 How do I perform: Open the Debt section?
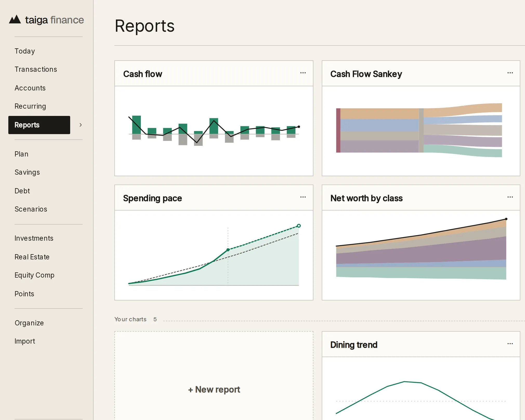(22, 191)
